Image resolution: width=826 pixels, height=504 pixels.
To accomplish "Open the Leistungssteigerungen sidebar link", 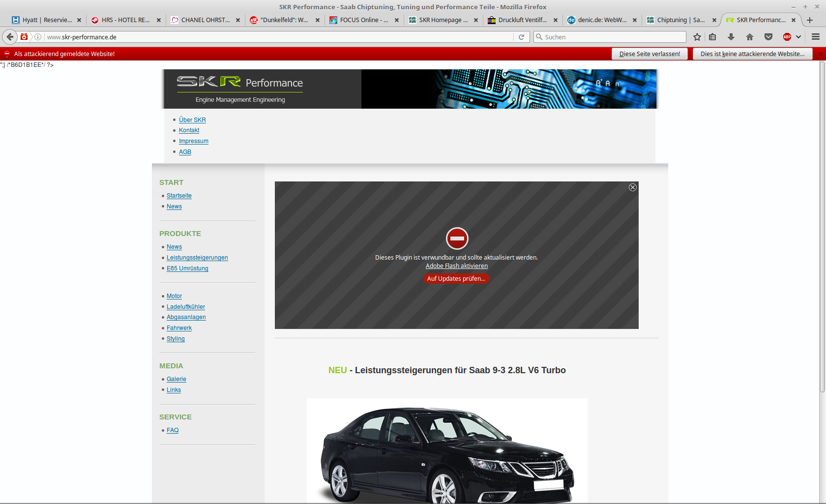I will (x=197, y=258).
